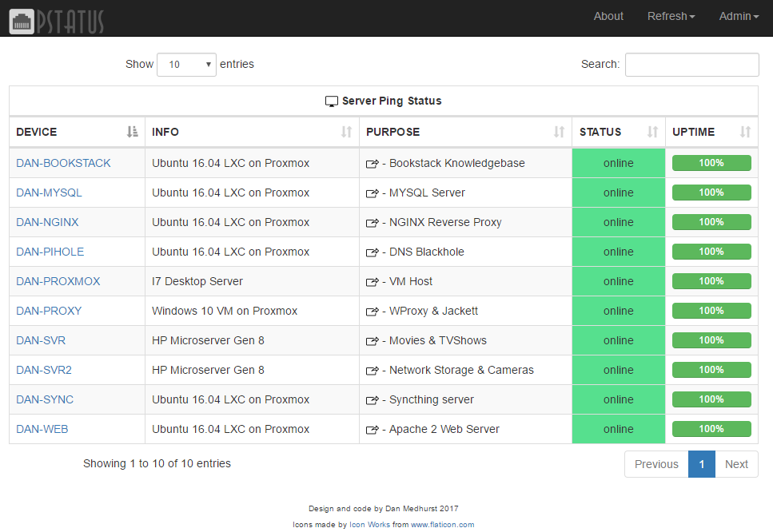Expand the Refresh menu
This screenshot has width=773, height=532.
point(671,16)
